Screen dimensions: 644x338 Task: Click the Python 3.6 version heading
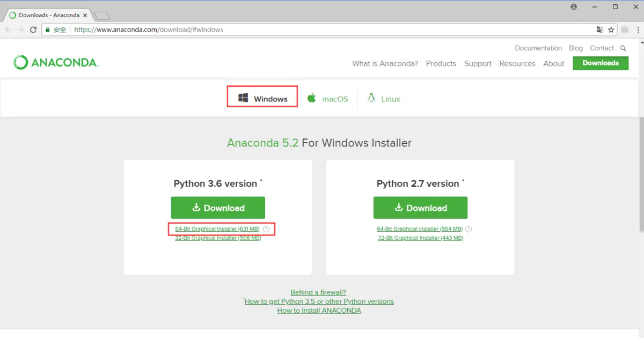click(215, 183)
